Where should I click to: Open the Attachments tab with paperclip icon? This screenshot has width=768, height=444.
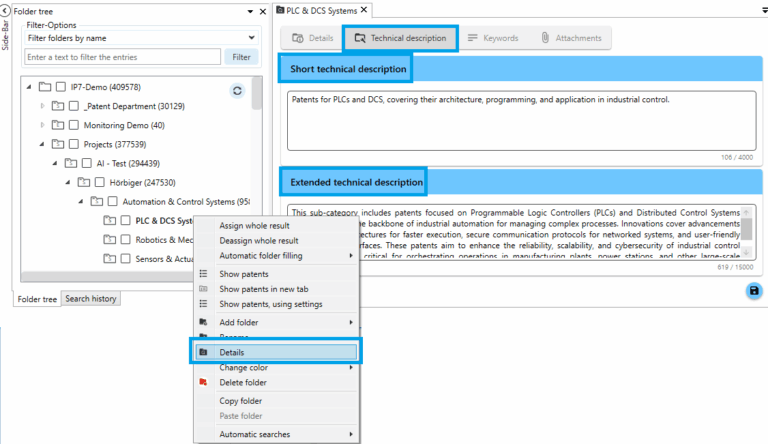pos(571,38)
